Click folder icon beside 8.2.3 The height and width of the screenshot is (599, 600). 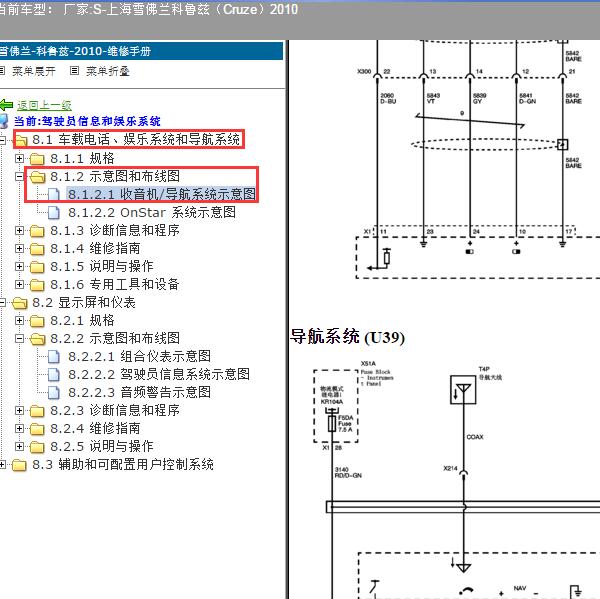37,411
